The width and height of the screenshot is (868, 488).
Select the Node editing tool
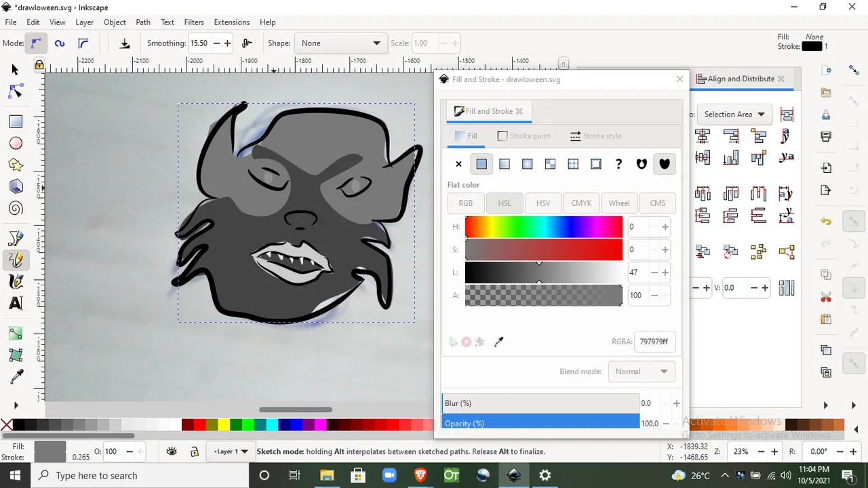(x=16, y=91)
